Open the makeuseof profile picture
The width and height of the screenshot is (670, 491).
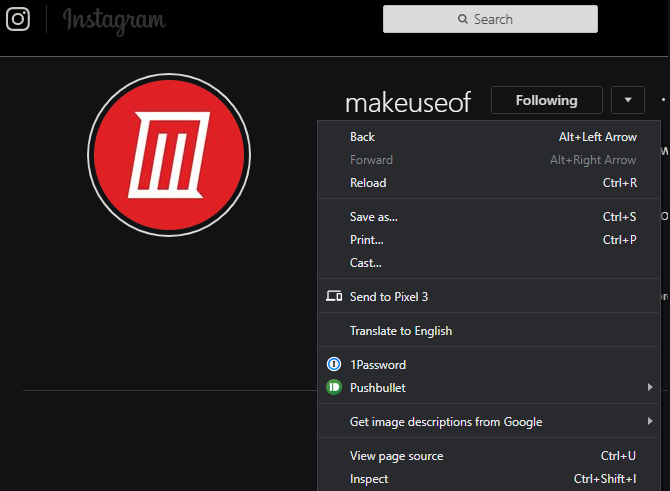click(169, 155)
